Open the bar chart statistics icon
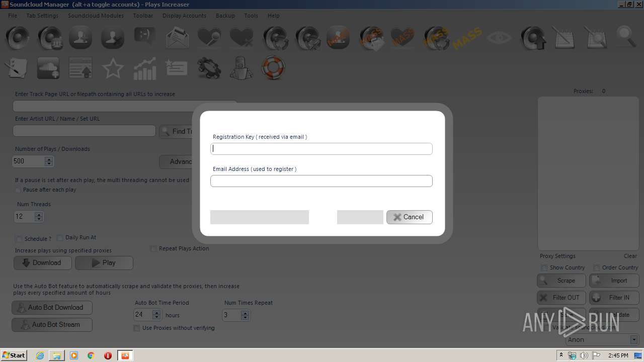644x362 pixels. pos(145,68)
